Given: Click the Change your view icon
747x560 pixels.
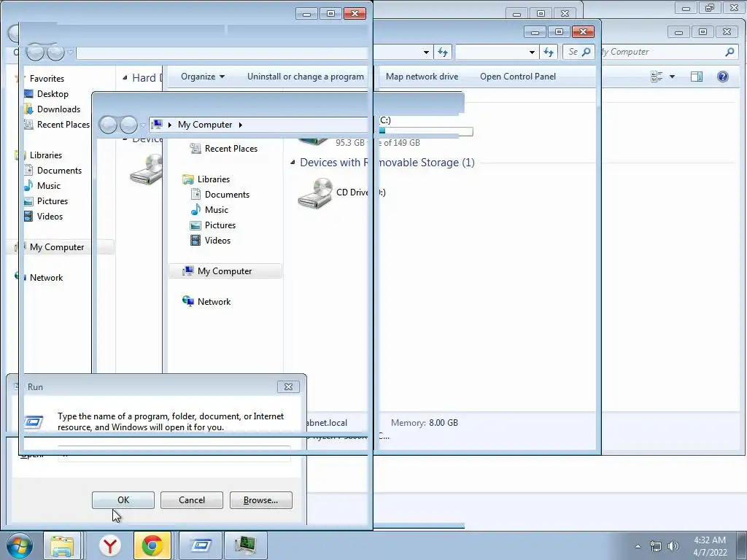Looking at the screenshot, I should click(657, 77).
